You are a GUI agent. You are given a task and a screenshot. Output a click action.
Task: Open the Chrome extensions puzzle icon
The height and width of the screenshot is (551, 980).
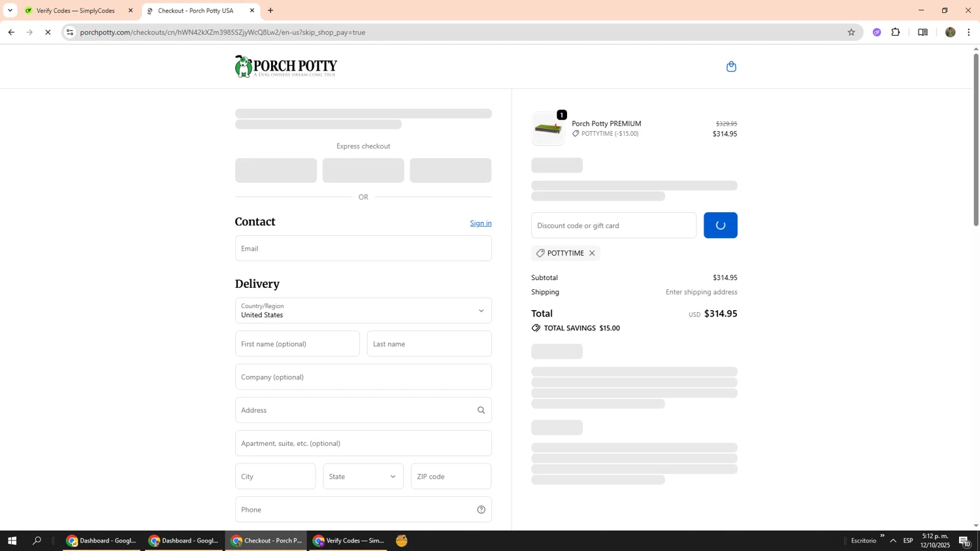pyautogui.click(x=896, y=32)
